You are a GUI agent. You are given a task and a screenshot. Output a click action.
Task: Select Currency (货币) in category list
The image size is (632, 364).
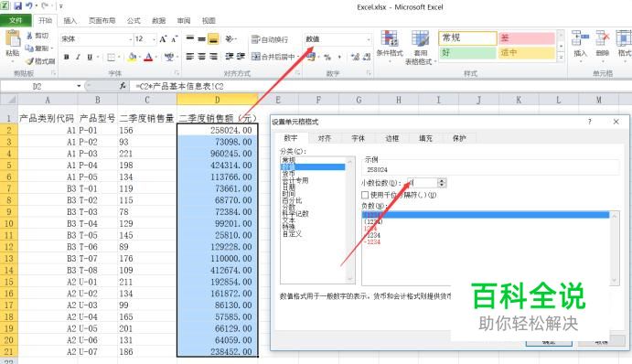[x=289, y=174]
